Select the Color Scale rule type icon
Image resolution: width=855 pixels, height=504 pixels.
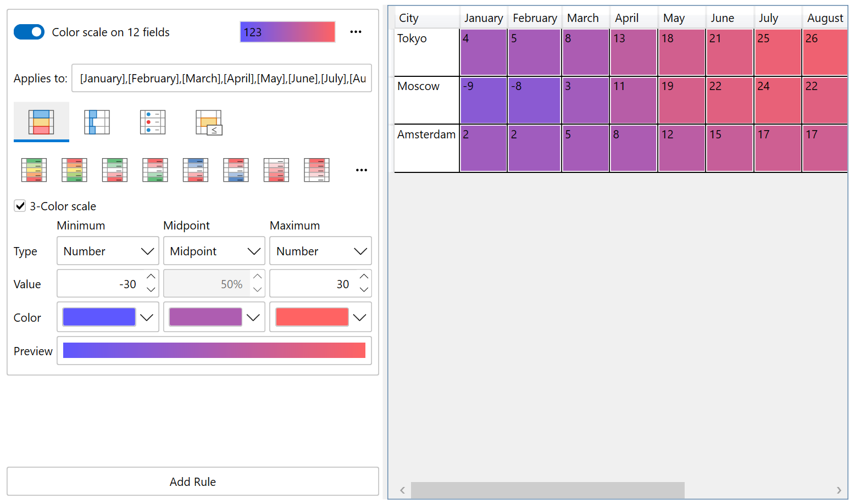(x=41, y=122)
